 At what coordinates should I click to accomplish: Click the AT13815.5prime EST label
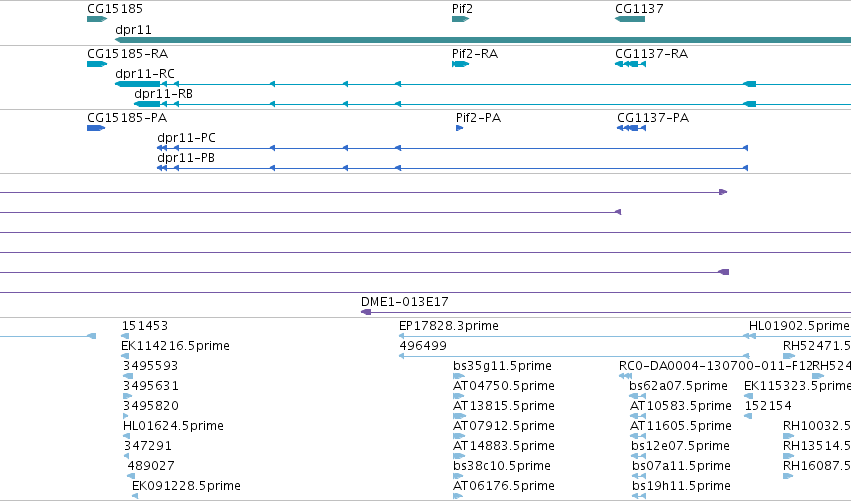click(x=504, y=406)
